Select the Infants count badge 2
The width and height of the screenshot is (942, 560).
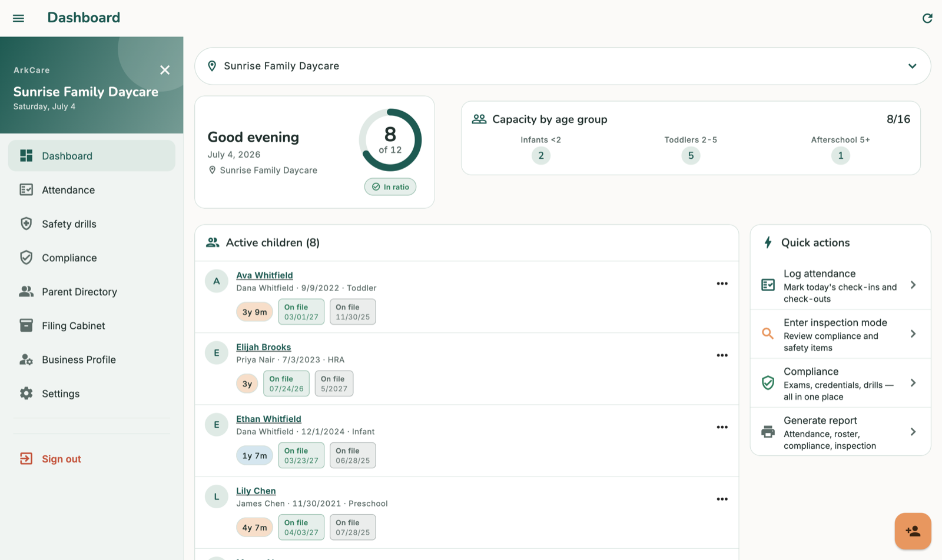click(x=541, y=155)
